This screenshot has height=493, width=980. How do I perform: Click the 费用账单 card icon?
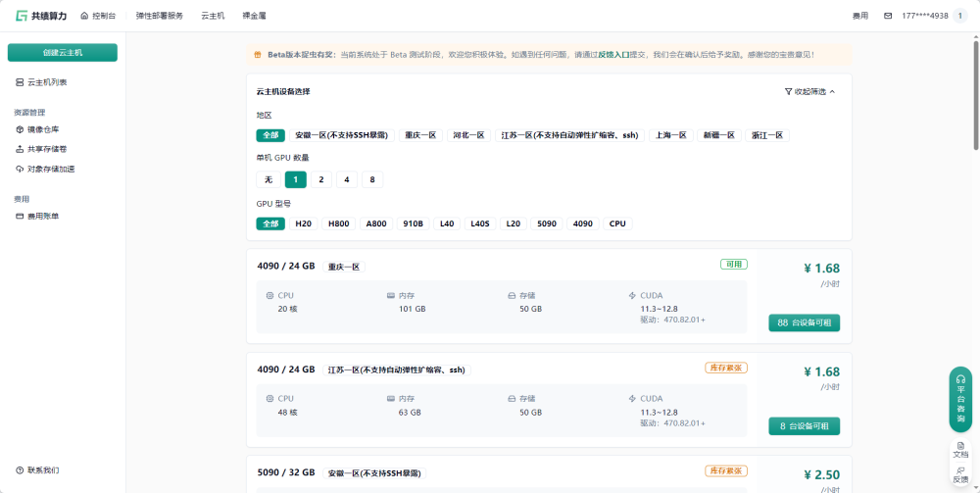pos(20,217)
